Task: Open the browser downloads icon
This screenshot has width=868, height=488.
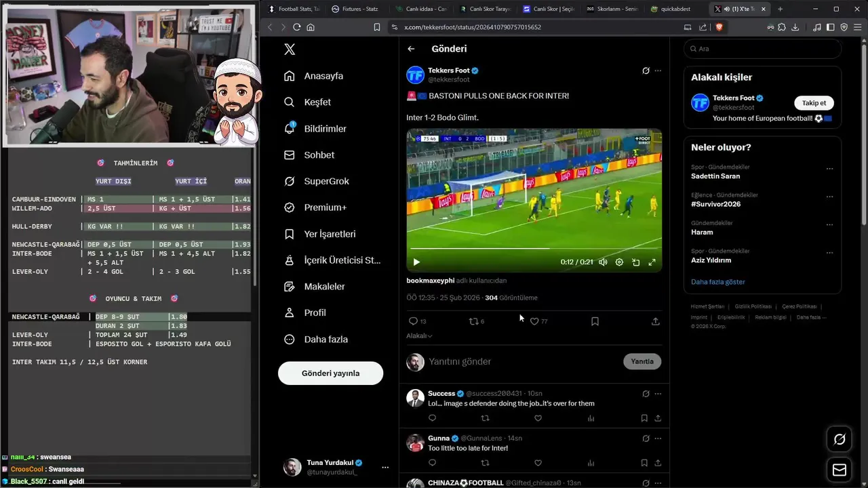Action: [x=795, y=27]
